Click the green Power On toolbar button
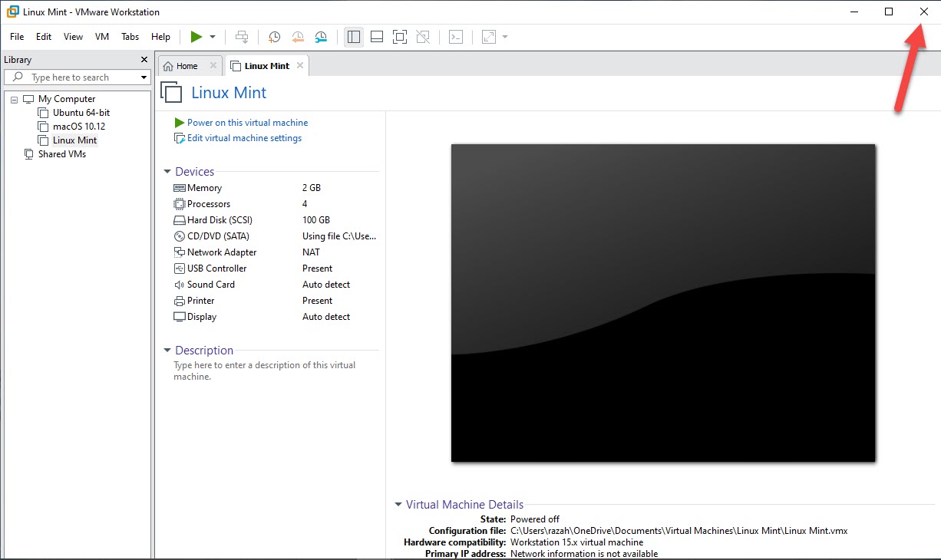 pyautogui.click(x=196, y=37)
